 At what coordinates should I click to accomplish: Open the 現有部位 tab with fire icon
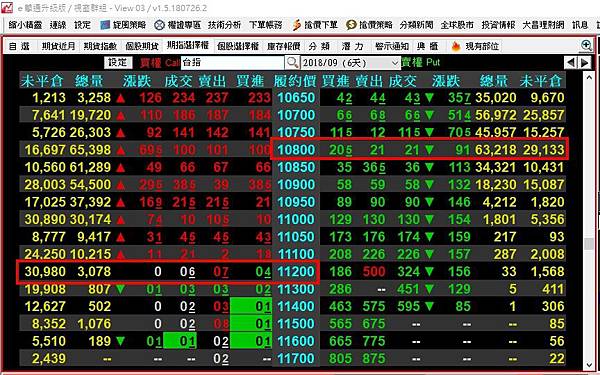475,47
